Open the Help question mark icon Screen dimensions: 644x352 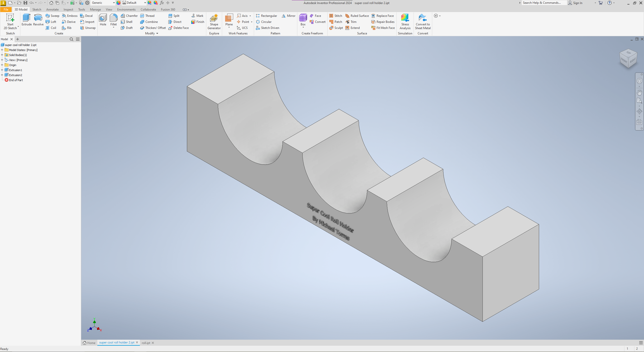point(610,3)
